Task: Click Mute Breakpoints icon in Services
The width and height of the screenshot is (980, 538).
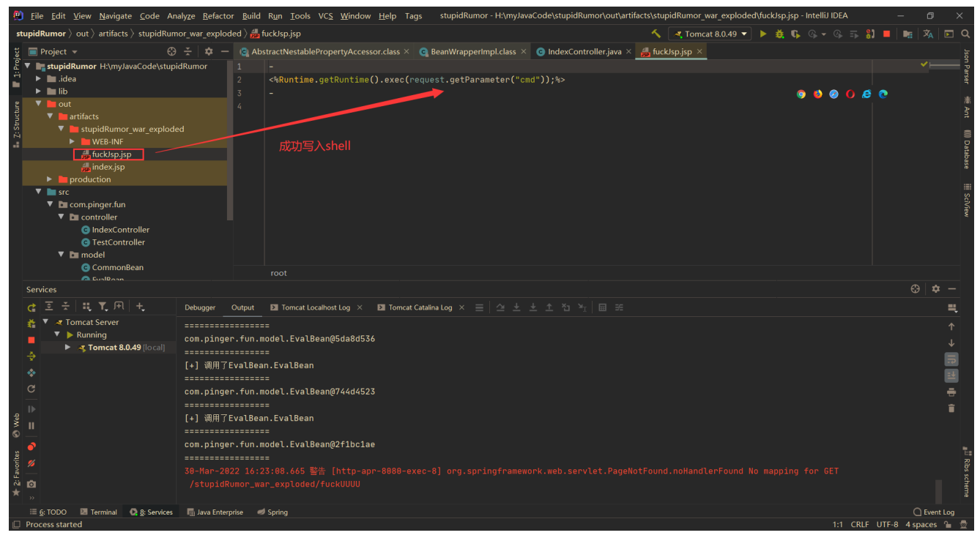Action: point(31,463)
